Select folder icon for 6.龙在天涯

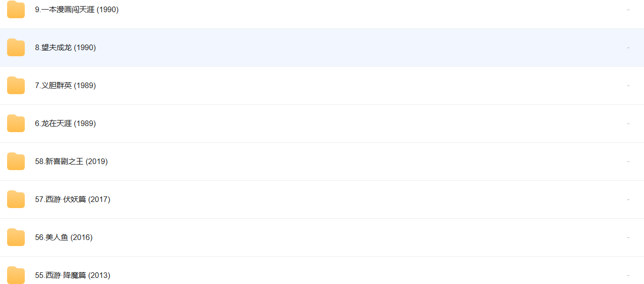pos(16,124)
